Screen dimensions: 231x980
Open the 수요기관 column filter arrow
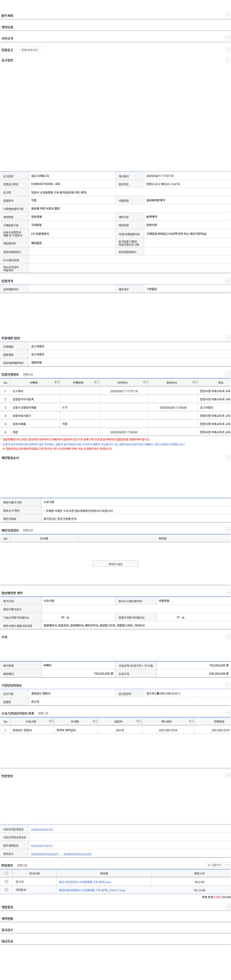[53, 721]
